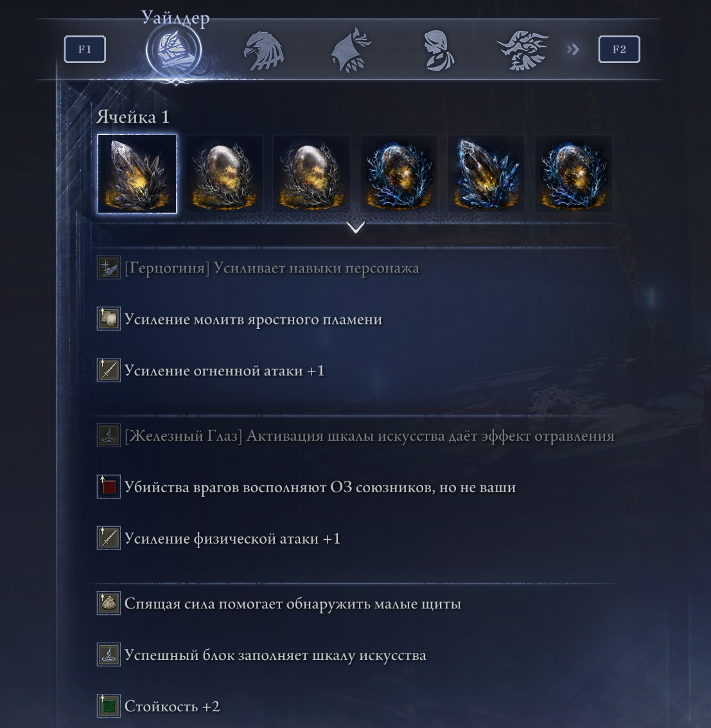Click the red square icon beside Убийства врагов

pos(109,486)
